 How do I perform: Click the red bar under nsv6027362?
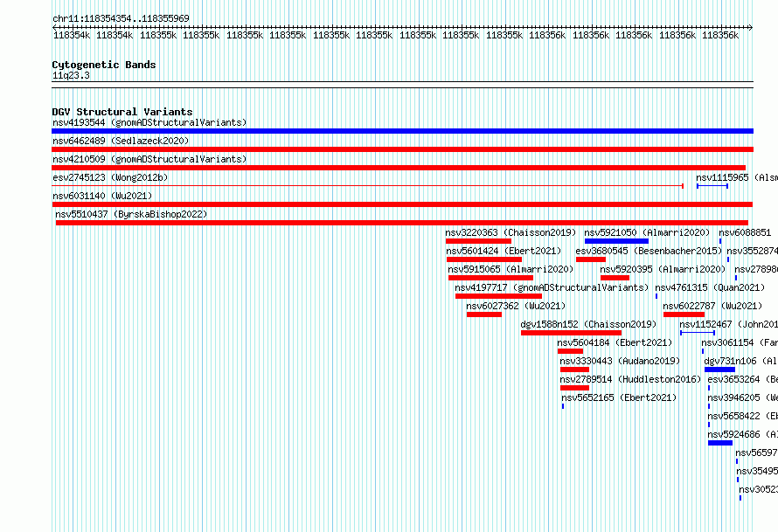click(484, 314)
